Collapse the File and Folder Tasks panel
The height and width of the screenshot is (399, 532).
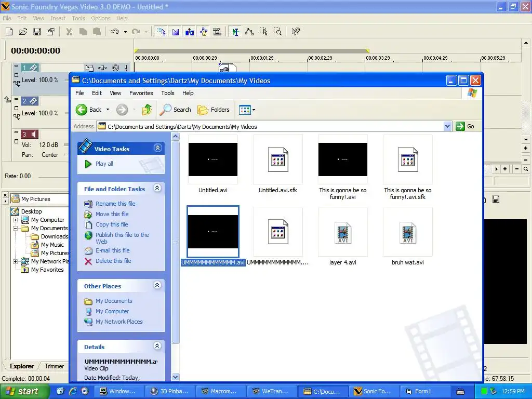[x=157, y=188]
